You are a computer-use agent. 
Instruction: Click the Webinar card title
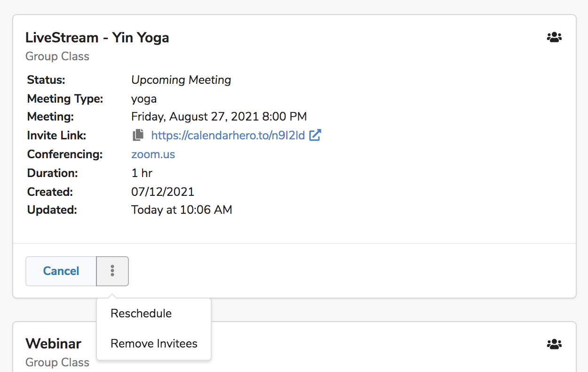click(x=53, y=344)
